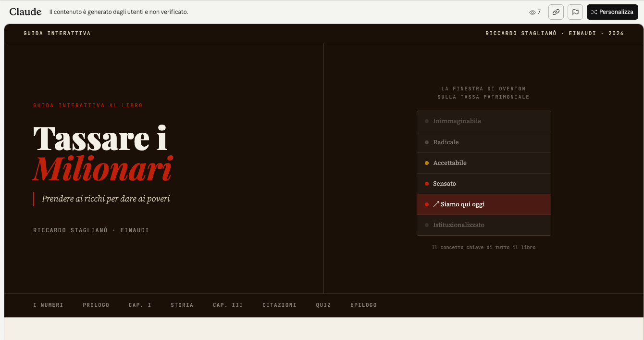Click 'LA FINESTRA DI OVERTON' heading
The width and height of the screenshot is (644, 340).
(483, 88)
